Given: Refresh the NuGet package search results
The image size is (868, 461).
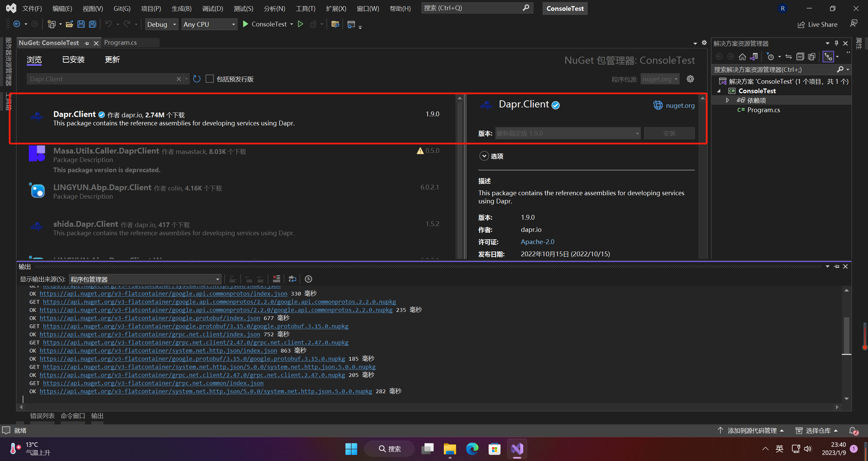Looking at the screenshot, I should pos(197,79).
